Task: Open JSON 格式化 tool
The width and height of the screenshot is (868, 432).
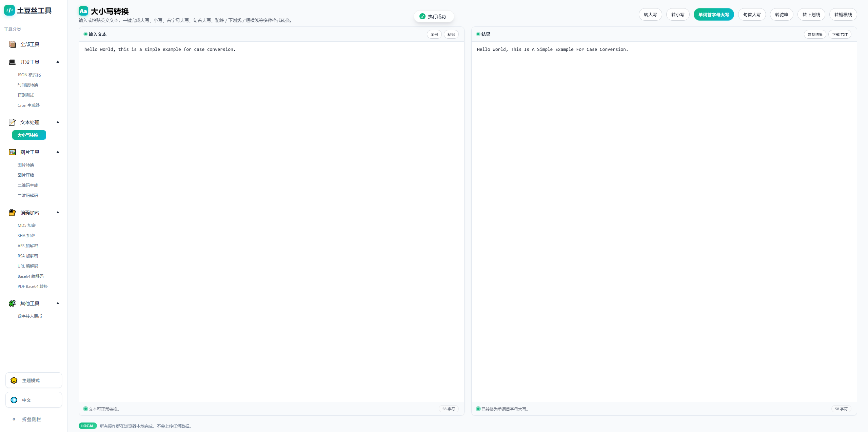Action: click(x=29, y=75)
